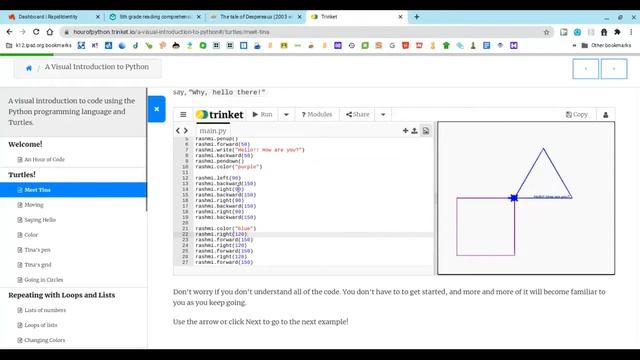Click code line 22 rashmi.right(120)
Screen dimensions: 640x360
[x=221, y=234]
